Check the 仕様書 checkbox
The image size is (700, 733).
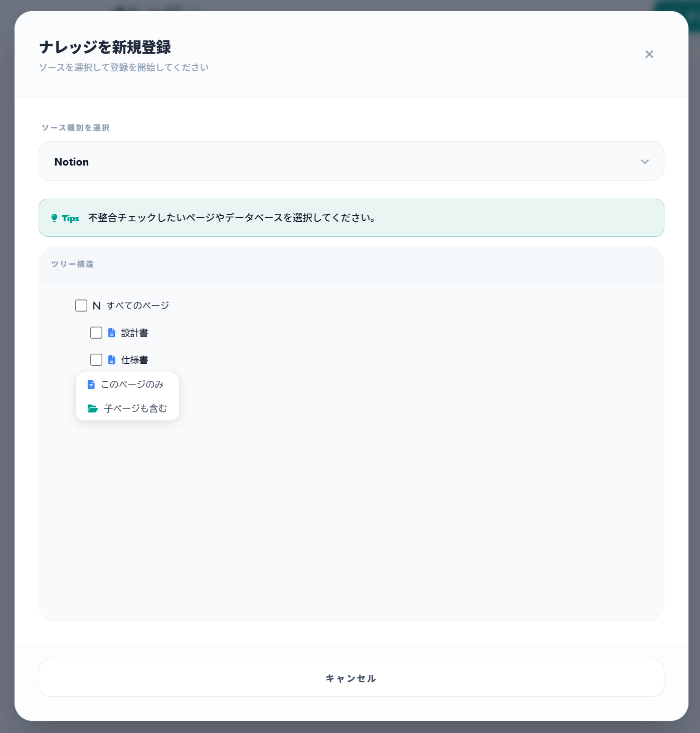pos(96,359)
